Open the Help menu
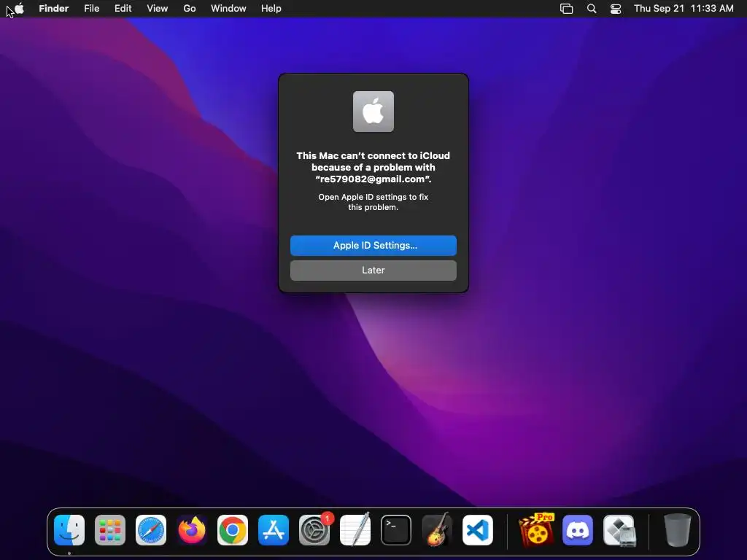This screenshot has width=747, height=560. 271,9
